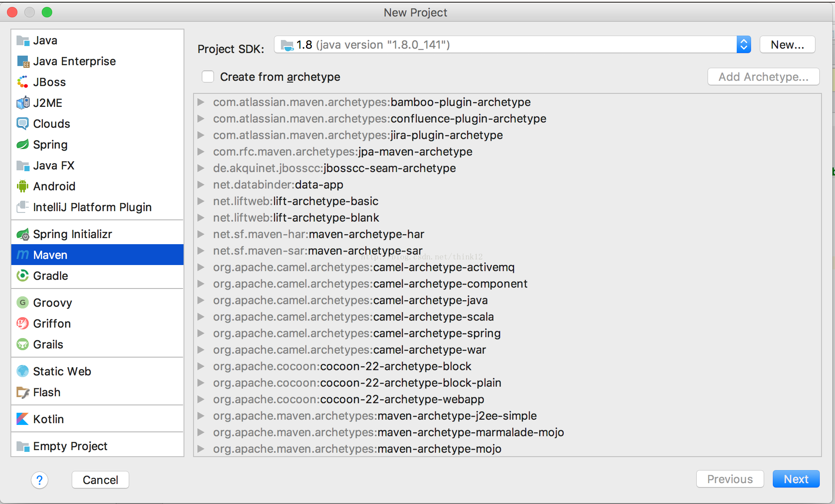
Task: Select cocoon-22-archetype-block row
Action: [507, 366]
